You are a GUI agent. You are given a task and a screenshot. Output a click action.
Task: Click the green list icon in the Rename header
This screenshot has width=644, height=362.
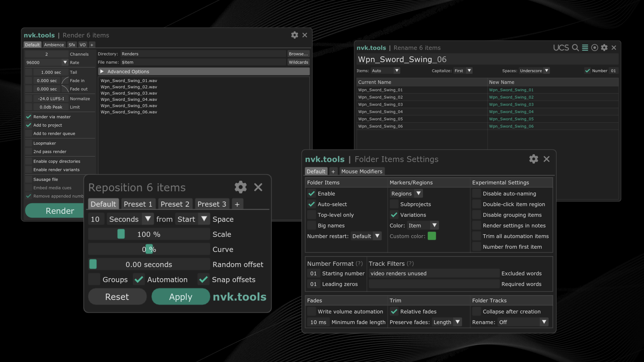click(x=585, y=48)
